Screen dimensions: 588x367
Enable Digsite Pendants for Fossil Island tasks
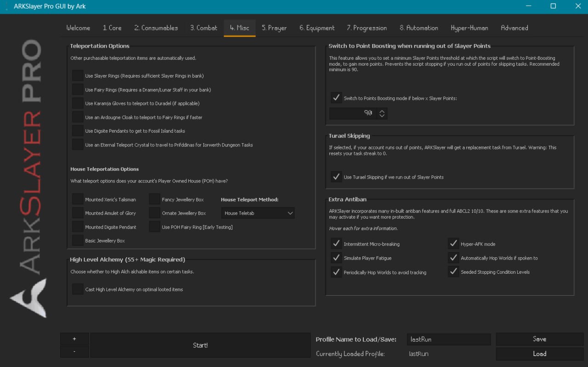click(x=78, y=131)
